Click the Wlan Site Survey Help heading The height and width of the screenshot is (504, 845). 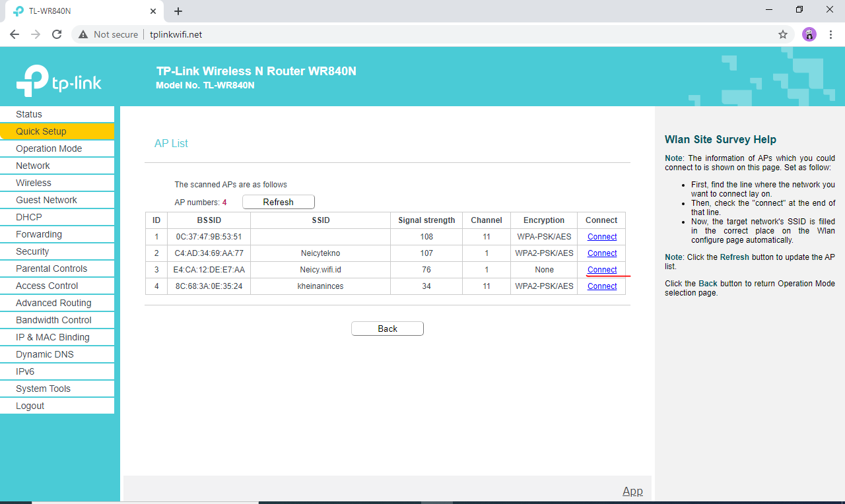click(720, 139)
